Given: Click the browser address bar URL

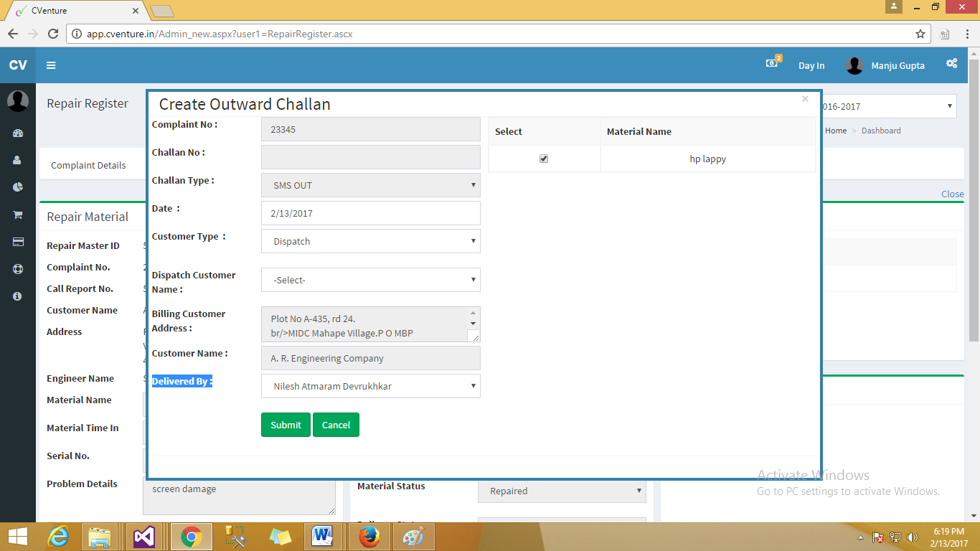Looking at the screenshot, I should [220, 34].
